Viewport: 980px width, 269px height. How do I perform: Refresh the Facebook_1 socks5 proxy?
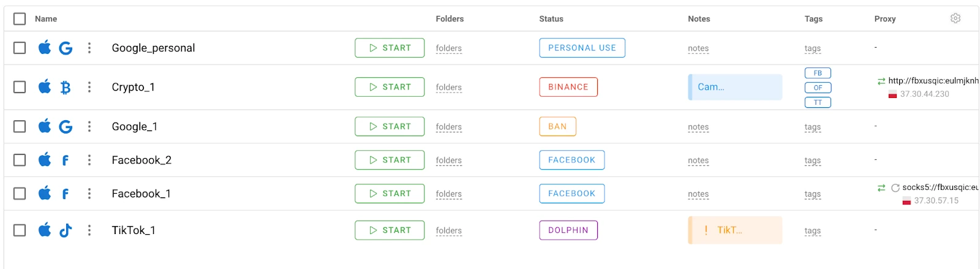895,188
